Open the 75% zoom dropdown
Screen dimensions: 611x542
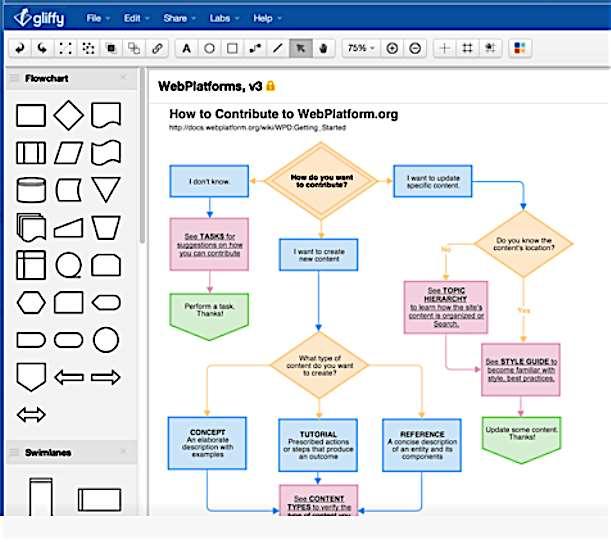(x=361, y=48)
